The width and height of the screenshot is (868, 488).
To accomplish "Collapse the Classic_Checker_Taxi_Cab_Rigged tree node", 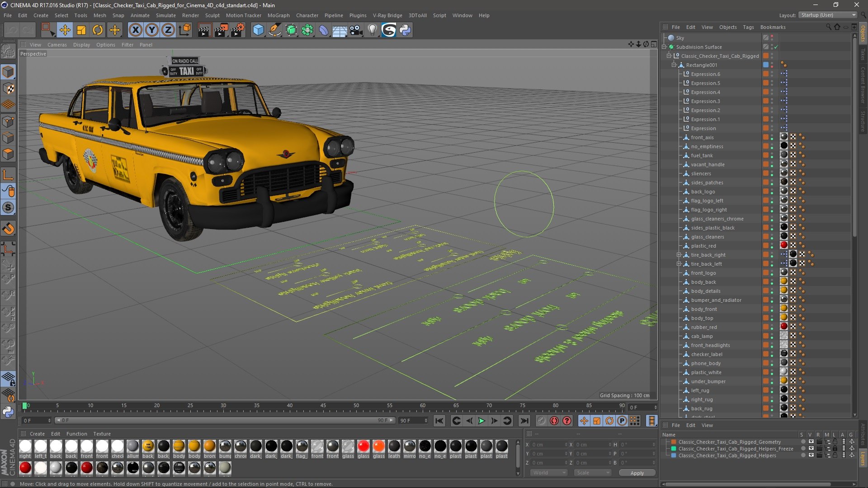I will (x=669, y=56).
